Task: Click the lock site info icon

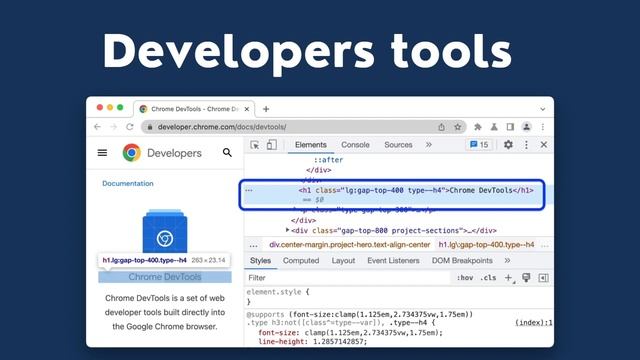Action: tap(150, 127)
